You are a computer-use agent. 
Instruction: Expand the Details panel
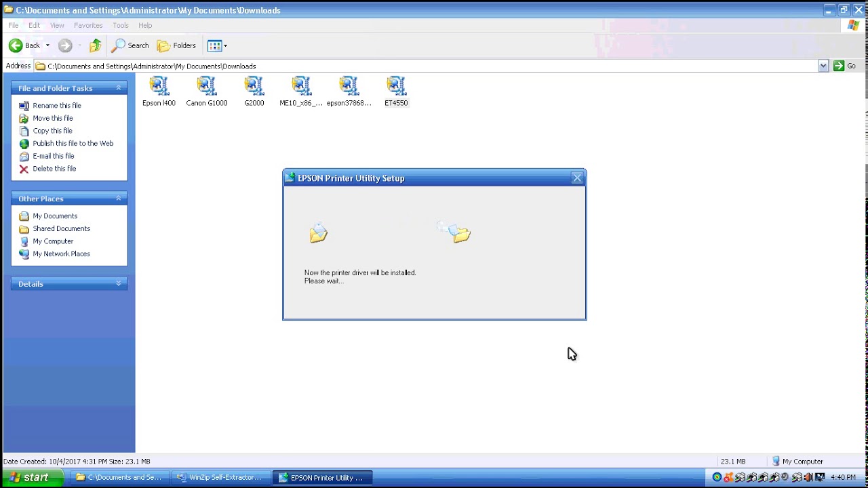pyautogui.click(x=119, y=284)
